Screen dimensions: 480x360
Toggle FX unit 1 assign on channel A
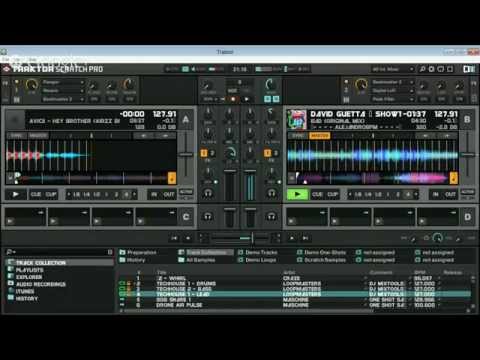[x=204, y=153]
